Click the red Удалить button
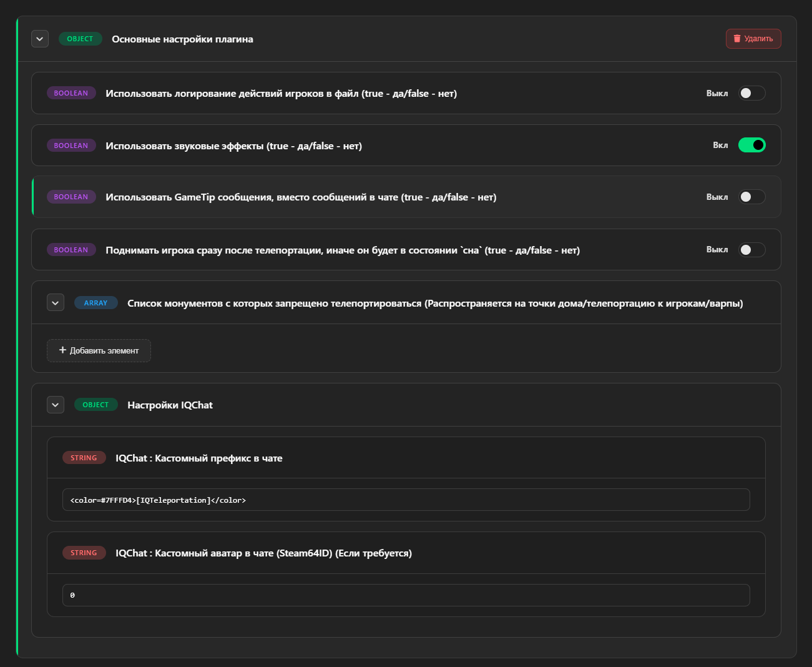This screenshot has height=667, width=812. pos(753,39)
